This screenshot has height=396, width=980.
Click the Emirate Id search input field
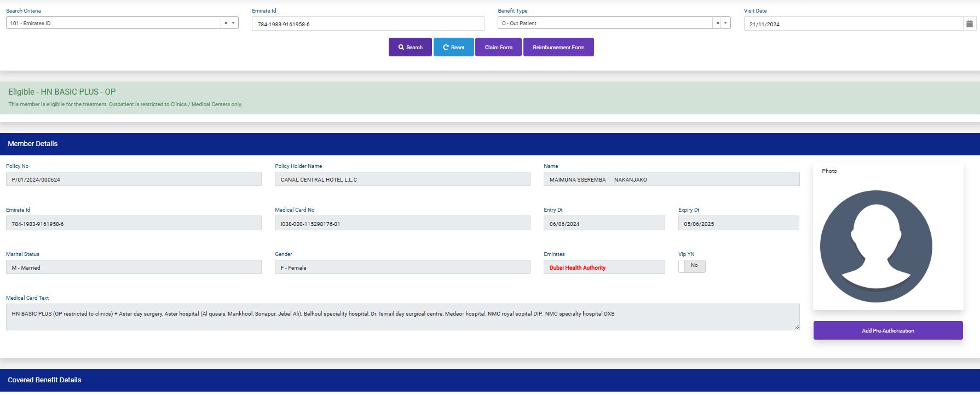click(x=368, y=24)
